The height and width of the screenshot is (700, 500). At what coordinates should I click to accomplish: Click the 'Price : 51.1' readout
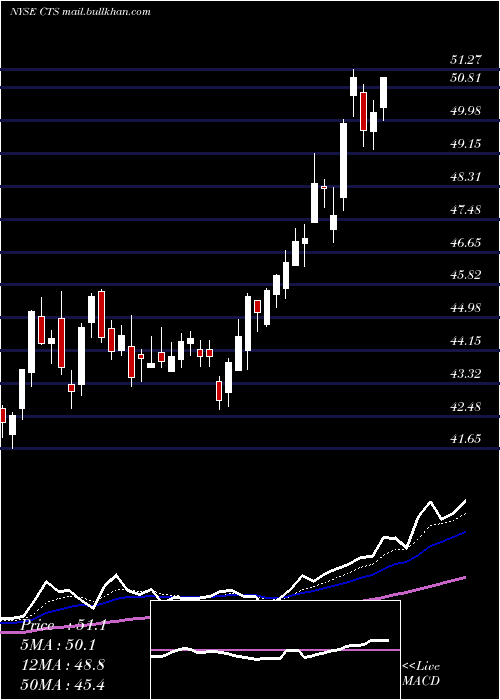point(63,625)
